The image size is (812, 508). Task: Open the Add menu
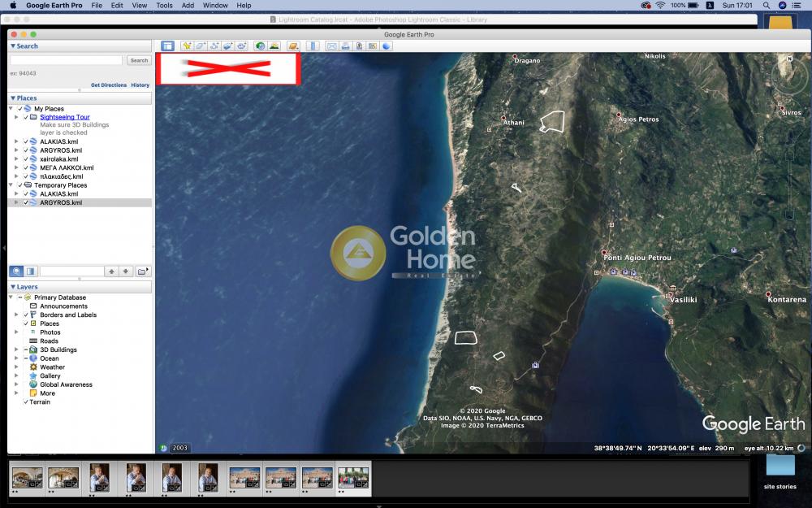(188, 6)
